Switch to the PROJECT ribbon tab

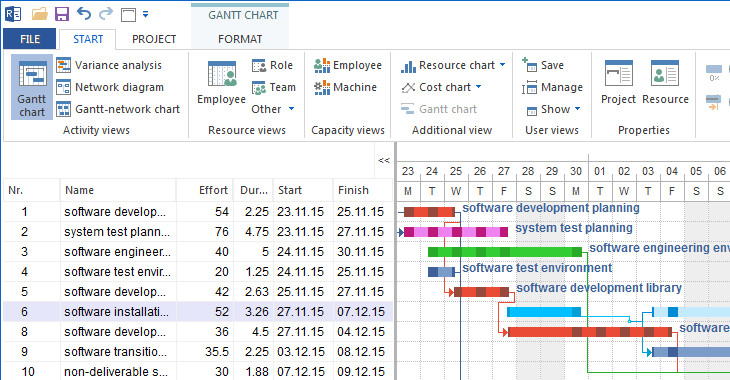coord(154,39)
